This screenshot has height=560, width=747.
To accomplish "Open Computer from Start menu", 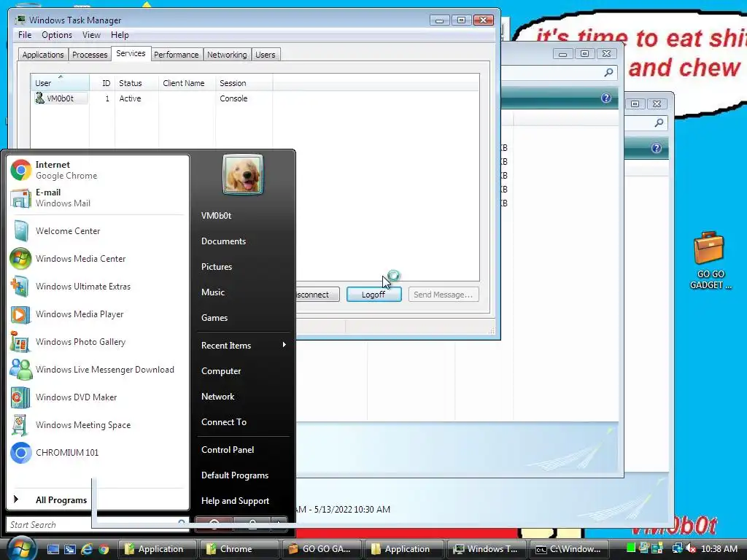I will tap(243, 371).
